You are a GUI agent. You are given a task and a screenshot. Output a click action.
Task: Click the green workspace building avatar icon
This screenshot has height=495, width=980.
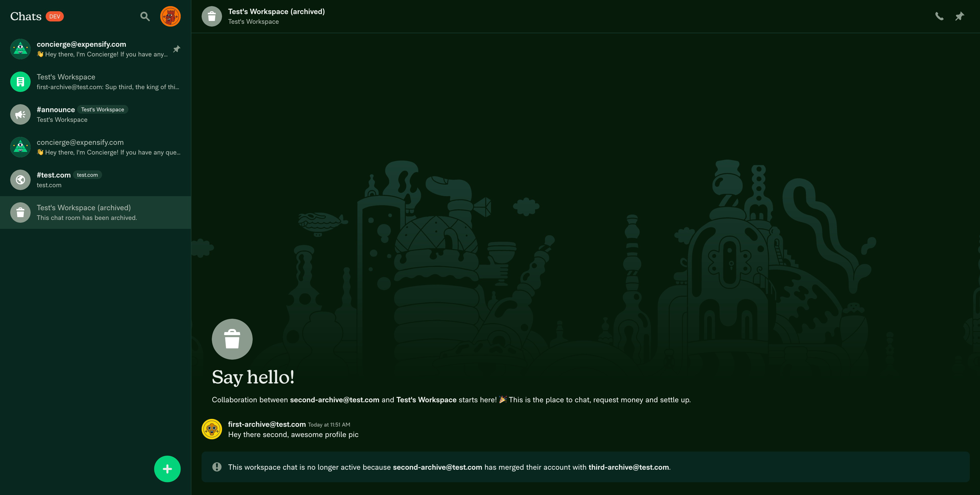(20, 82)
